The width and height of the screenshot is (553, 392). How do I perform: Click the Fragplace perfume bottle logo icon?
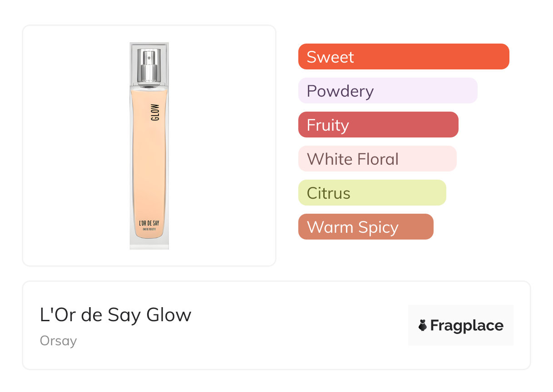423,325
